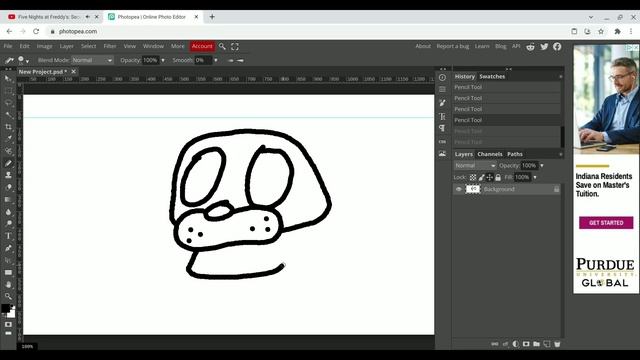This screenshot has height=360, width=640.
Task: Open the layer blend mode Normal dropdown
Action: (x=475, y=166)
